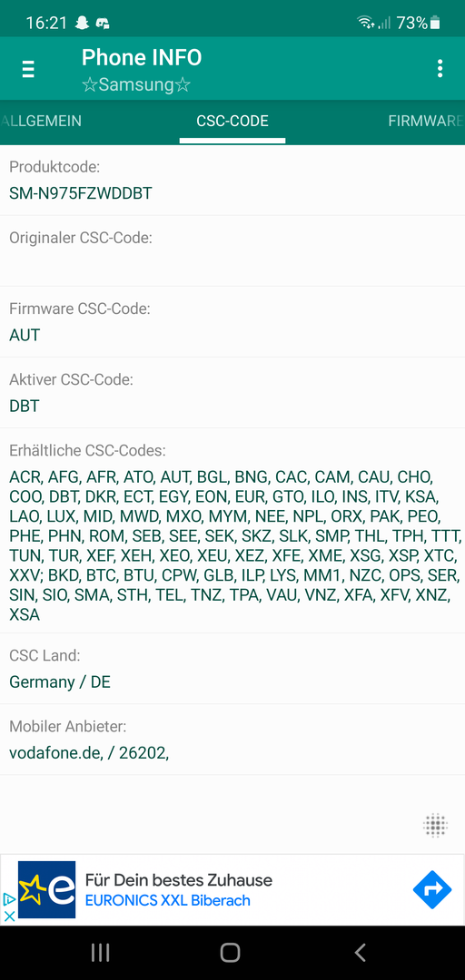
Task: Tap the CSC Land Germany / DE row
Action: coord(232,669)
